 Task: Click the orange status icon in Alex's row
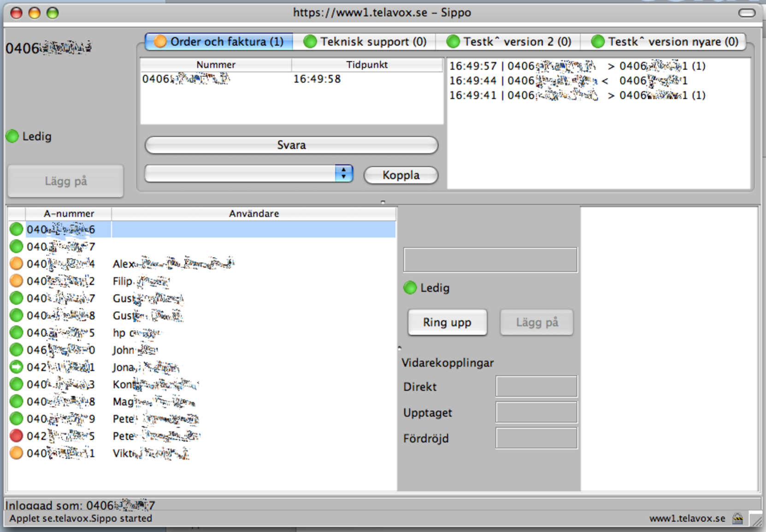click(16, 263)
